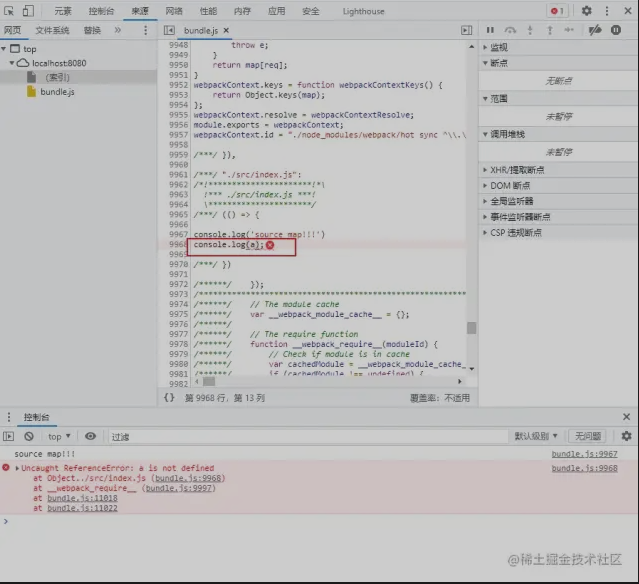
Task: Select the 文件系统 navigator tab
Action: (x=52, y=30)
